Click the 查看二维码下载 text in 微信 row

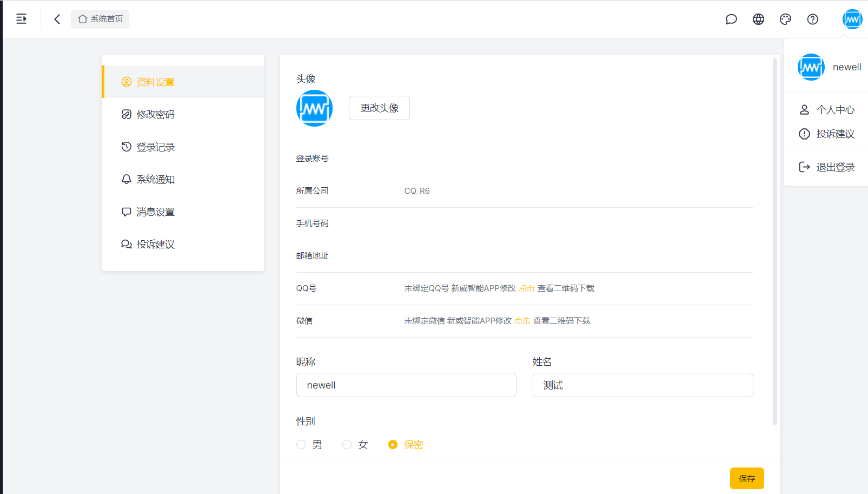561,321
